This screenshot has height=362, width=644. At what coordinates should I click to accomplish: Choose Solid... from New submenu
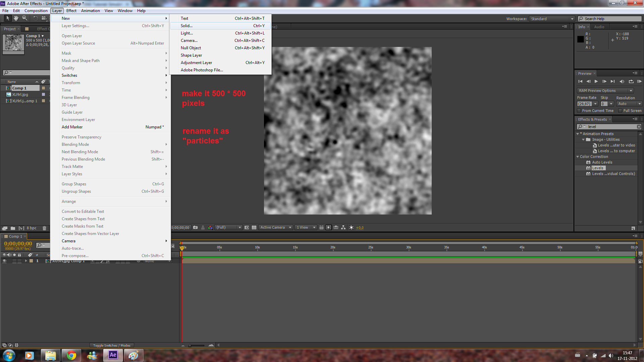coord(220,26)
